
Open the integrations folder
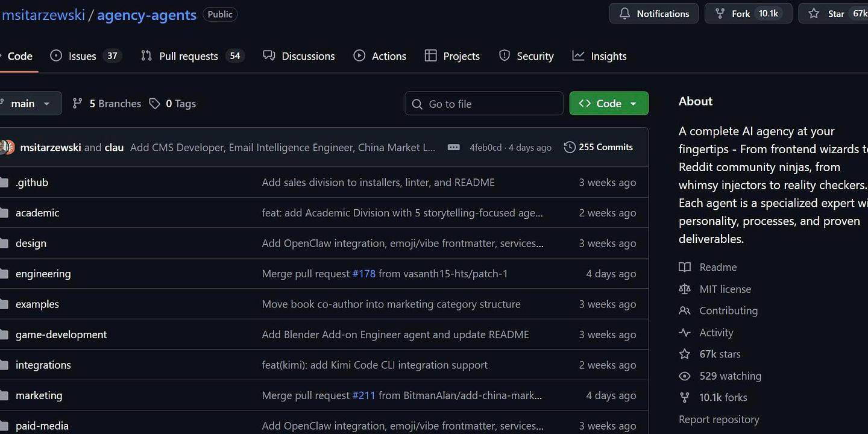tap(43, 365)
